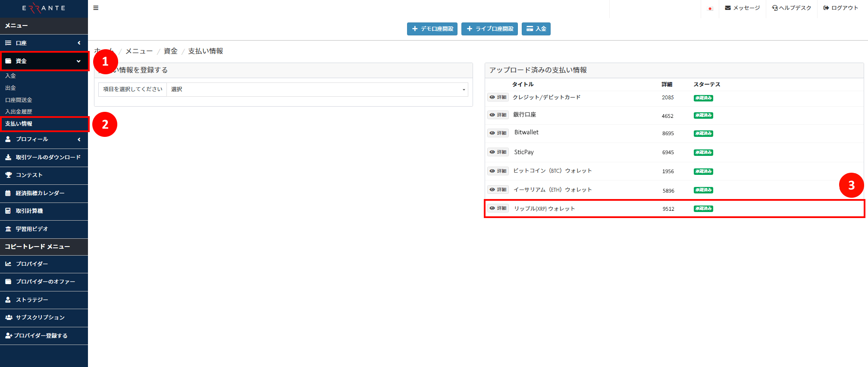The width and height of the screenshot is (868, 367).
Task: Click the アップロード済みの支払い情報 panel heading
Action: [x=538, y=70]
